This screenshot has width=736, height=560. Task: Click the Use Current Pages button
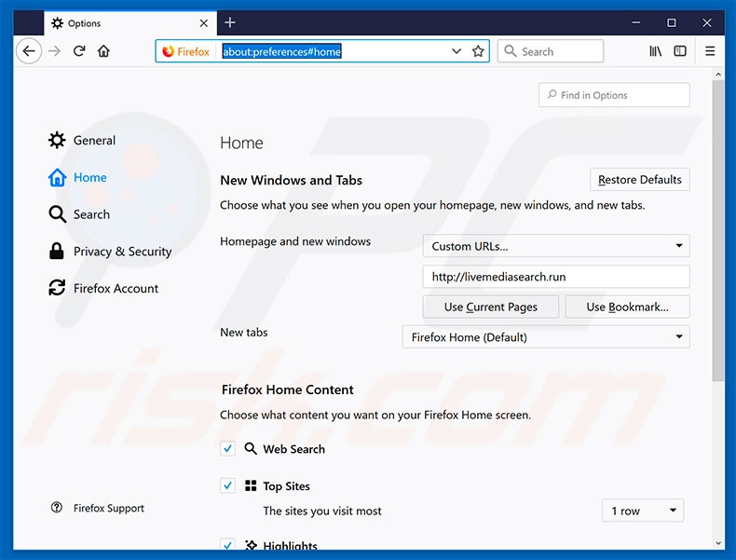[x=490, y=307]
